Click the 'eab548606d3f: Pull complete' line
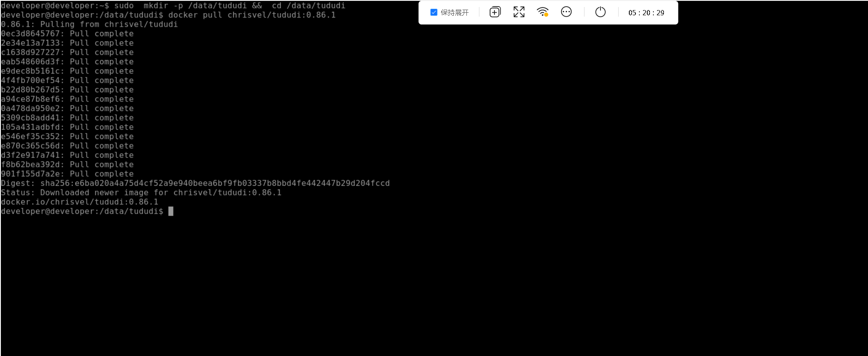 tap(67, 62)
